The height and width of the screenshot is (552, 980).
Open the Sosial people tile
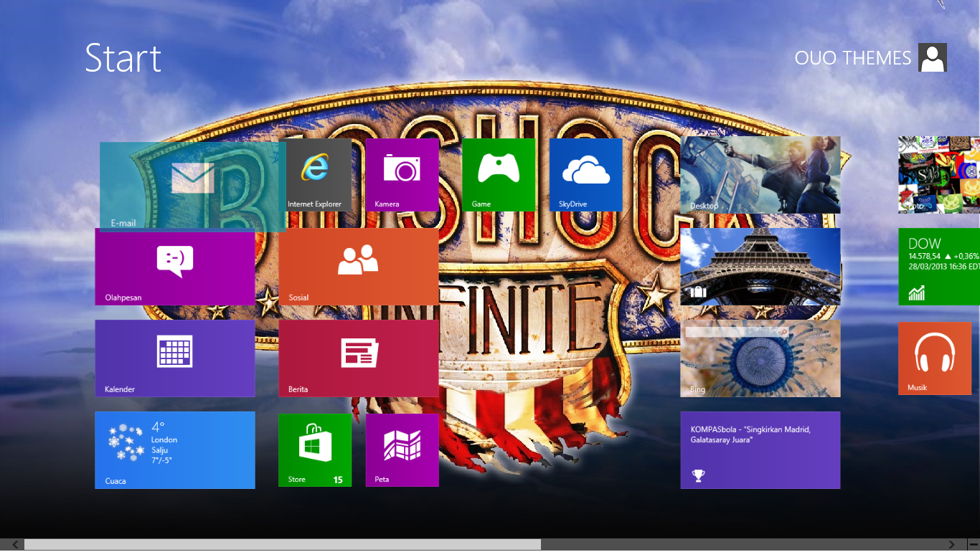pyautogui.click(x=359, y=267)
